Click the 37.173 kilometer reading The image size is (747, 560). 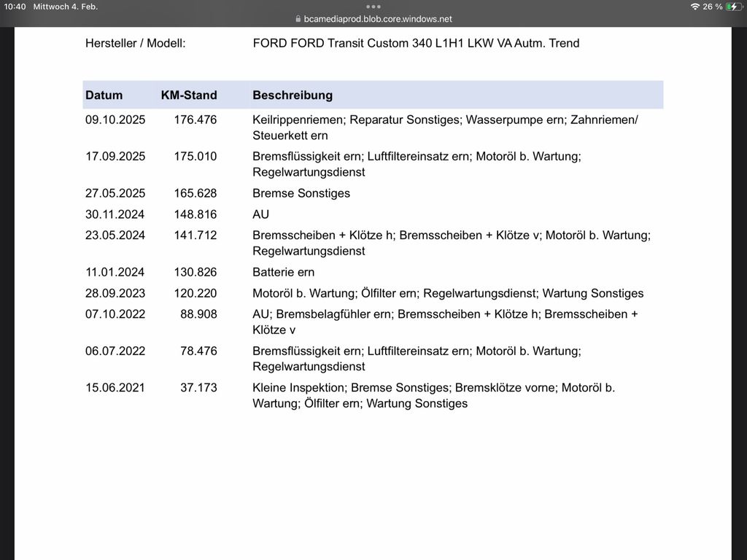(x=198, y=388)
